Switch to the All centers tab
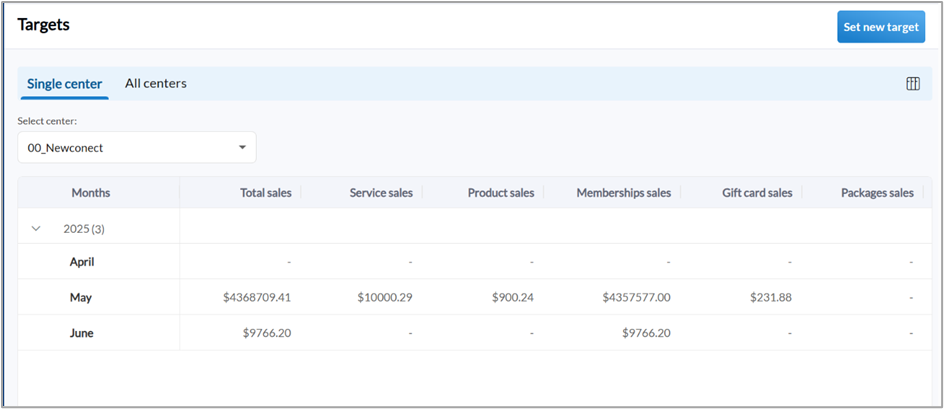The image size is (944, 409). pyautogui.click(x=155, y=84)
